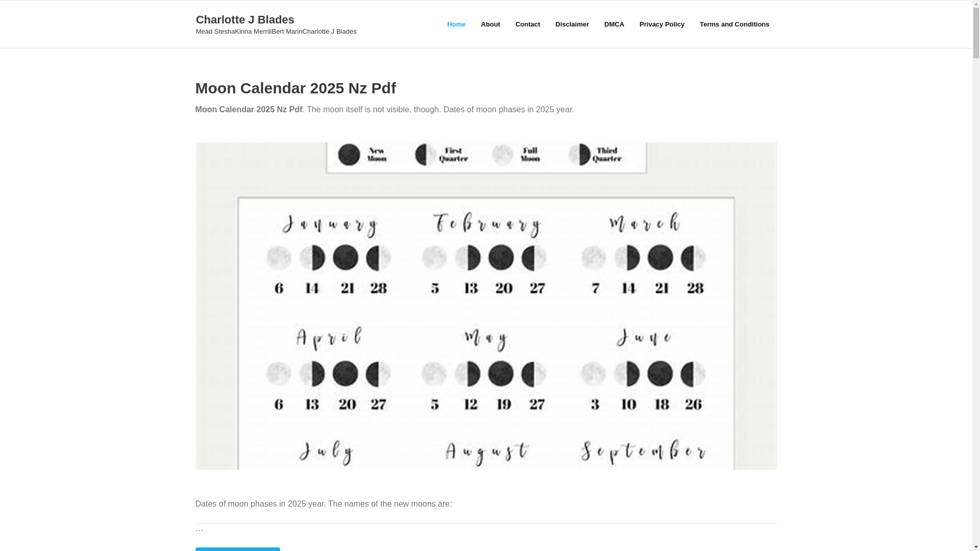980x551 pixels.
Task: Click the June third quarter icon above 26
Action: (x=694, y=374)
